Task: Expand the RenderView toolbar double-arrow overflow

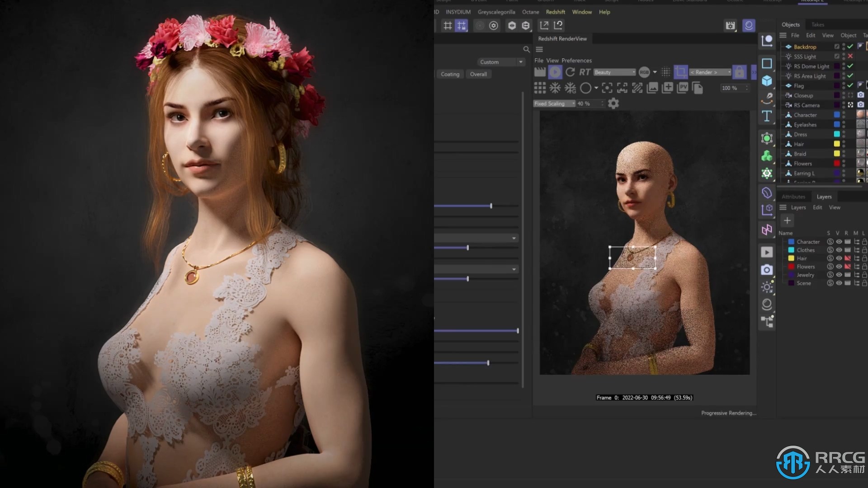Action: 753,72
